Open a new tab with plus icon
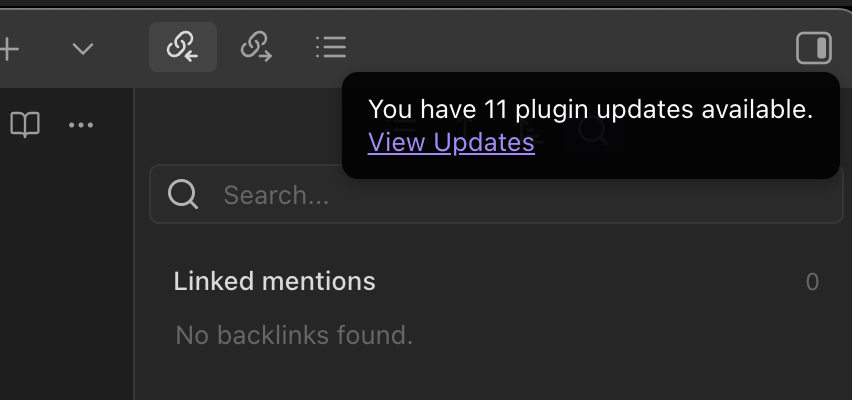This screenshot has width=852, height=400. pyautogui.click(x=8, y=48)
